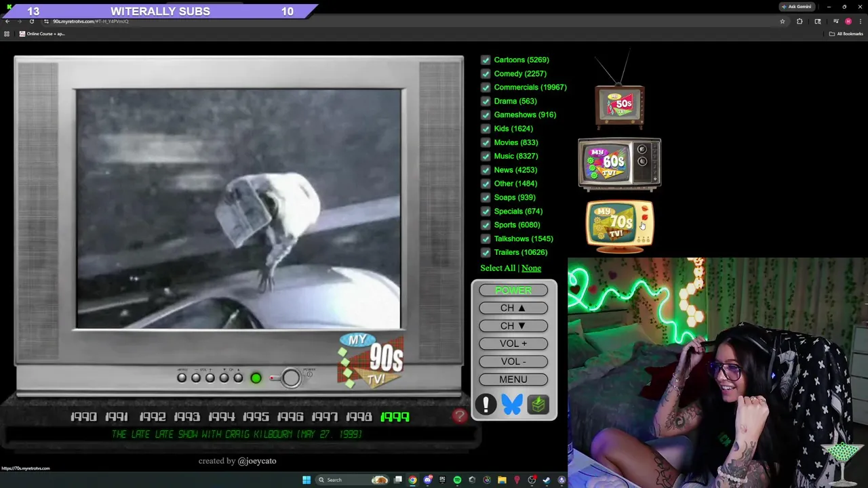
Task: Click the exclamation mark report icon
Action: click(486, 405)
